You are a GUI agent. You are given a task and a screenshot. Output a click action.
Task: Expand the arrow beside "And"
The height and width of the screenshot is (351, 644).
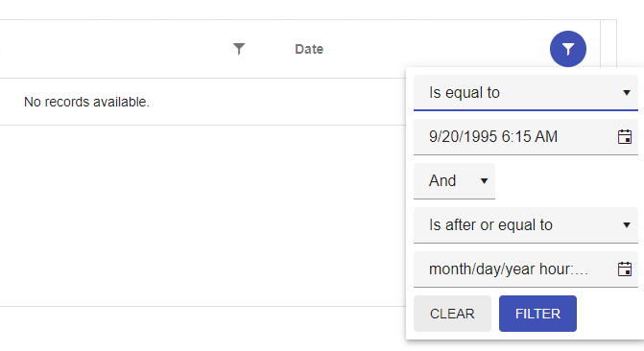tap(484, 181)
